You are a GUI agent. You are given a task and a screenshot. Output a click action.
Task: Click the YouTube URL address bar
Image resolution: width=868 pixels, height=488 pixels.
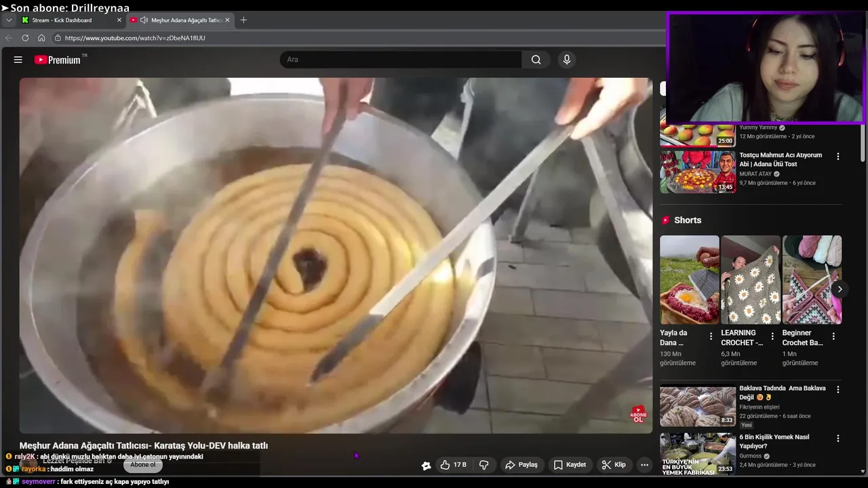(359, 38)
